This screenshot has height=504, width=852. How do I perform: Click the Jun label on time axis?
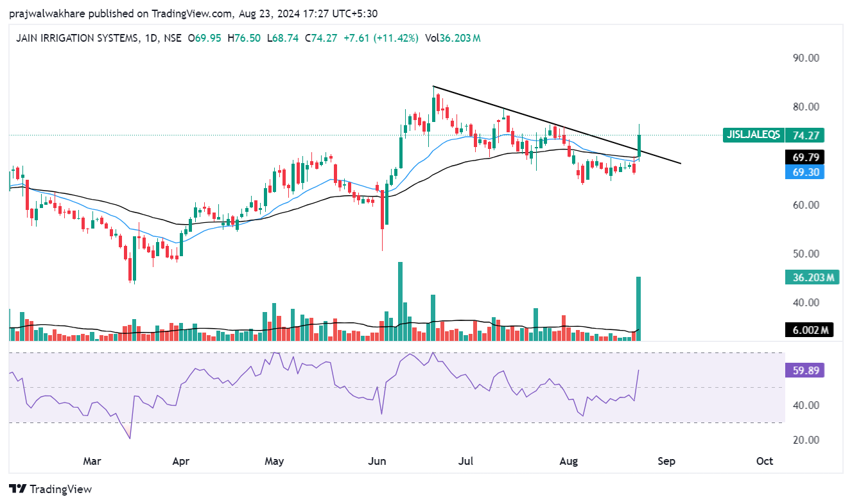[x=378, y=461]
